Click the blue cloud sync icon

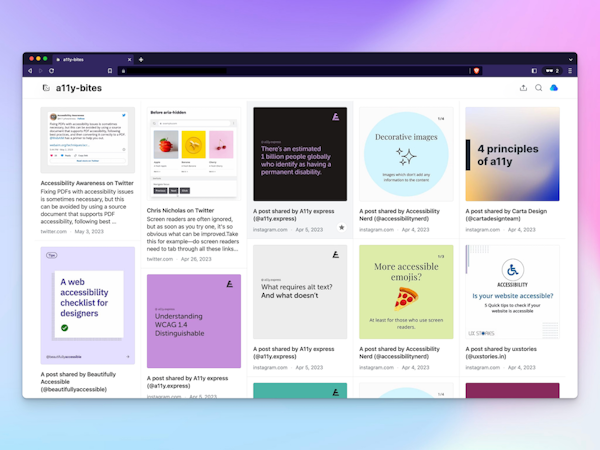point(554,88)
